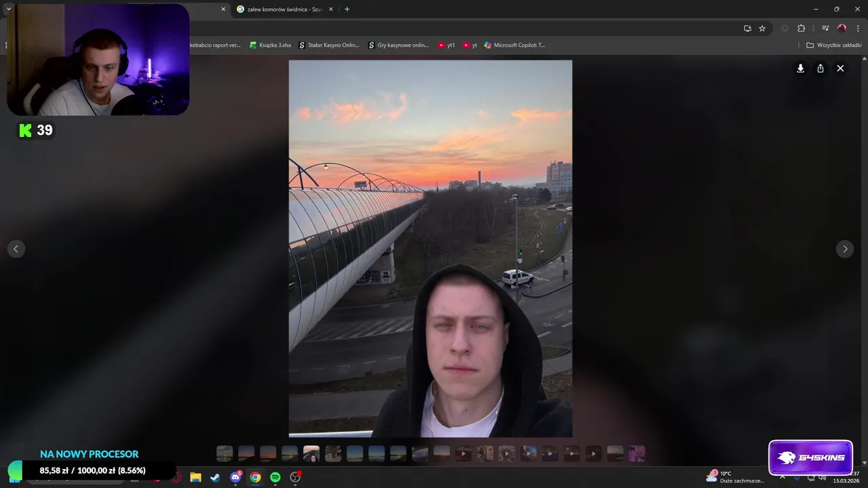The height and width of the screenshot is (488, 868).
Task: Expand the Wszystkie zakładki folder
Action: (x=834, y=45)
